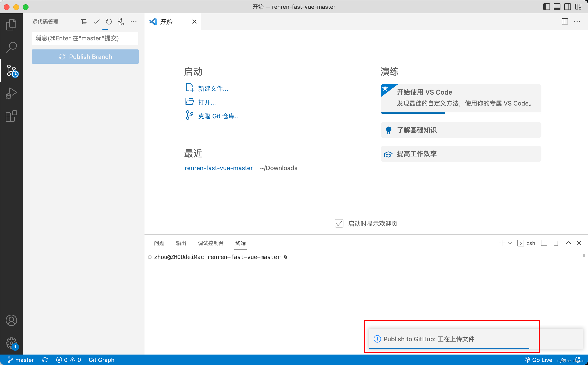588x365 pixels.
Task: Open Git Graph view from source control toolbar
Action: (x=121, y=22)
